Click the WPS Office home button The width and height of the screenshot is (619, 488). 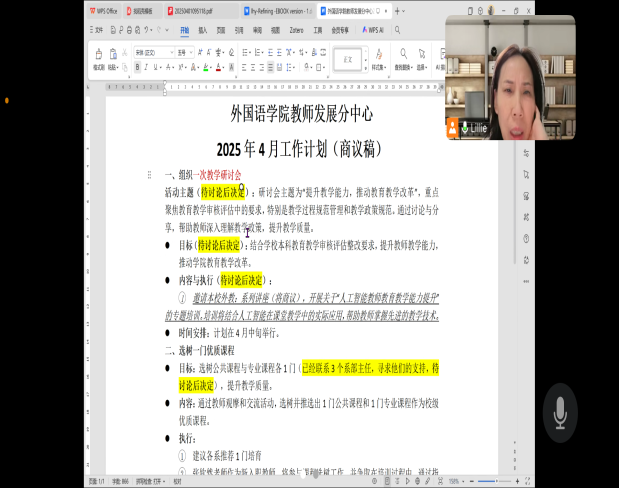pyautogui.click(x=103, y=10)
